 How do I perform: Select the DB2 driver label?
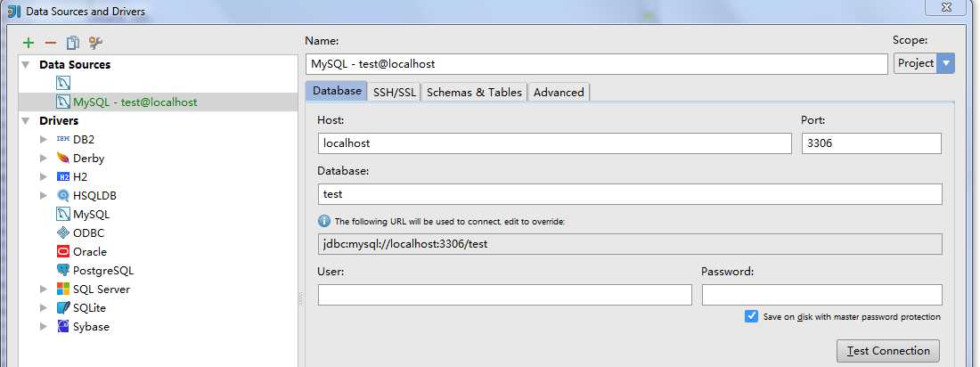(84, 139)
